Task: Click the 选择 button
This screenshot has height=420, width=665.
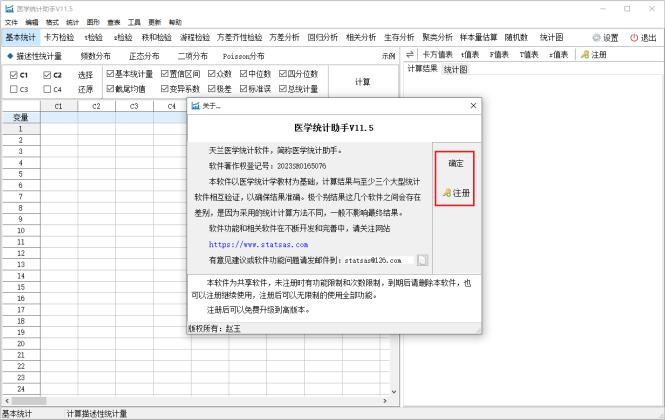Action: coord(85,75)
